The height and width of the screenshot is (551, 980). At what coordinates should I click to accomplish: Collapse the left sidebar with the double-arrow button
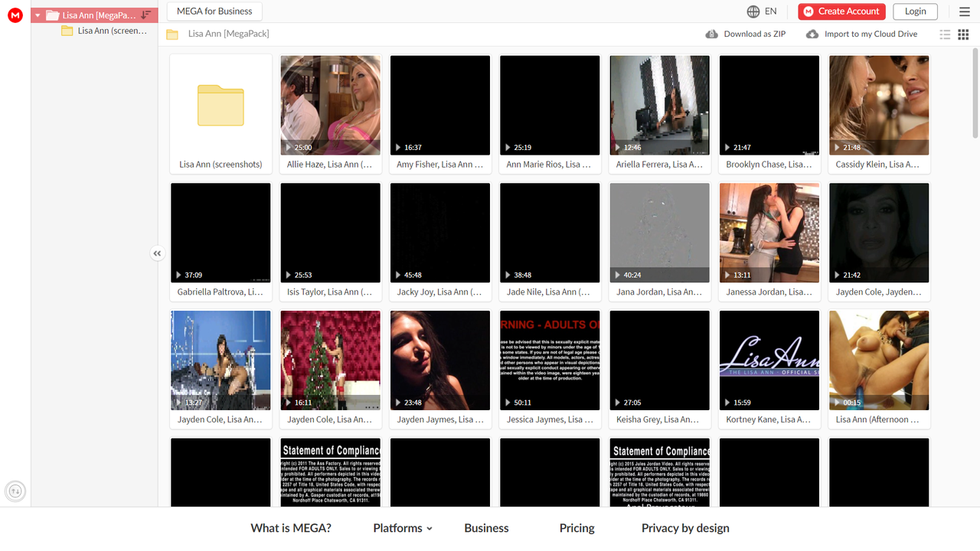tap(157, 253)
